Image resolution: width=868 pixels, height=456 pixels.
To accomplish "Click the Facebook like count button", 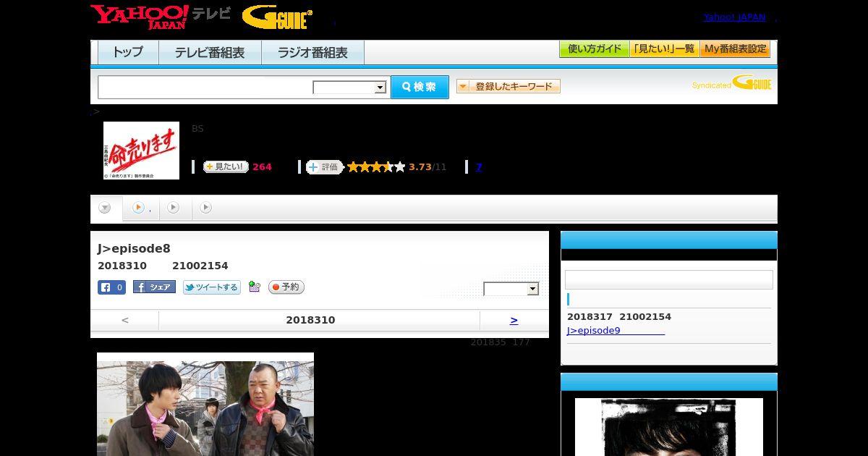I will coord(111,287).
